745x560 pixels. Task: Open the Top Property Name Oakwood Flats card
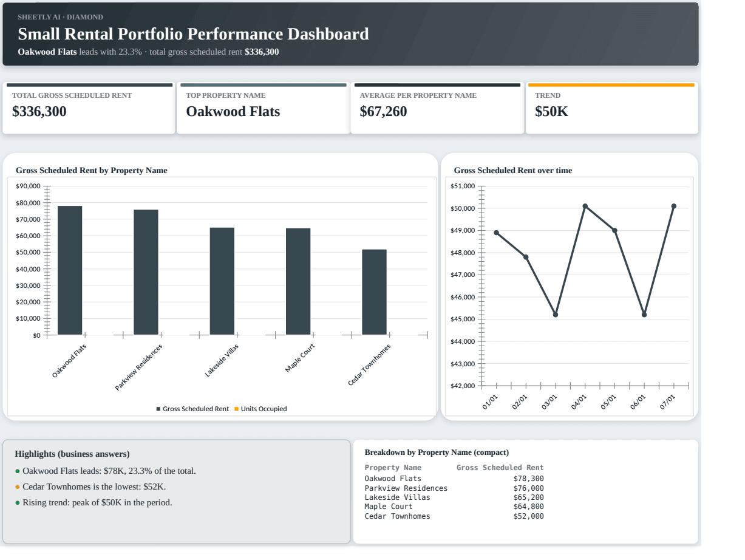(x=264, y=108)
